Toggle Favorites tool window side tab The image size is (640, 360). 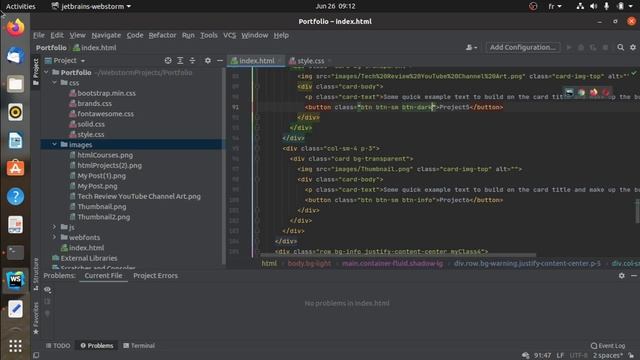click(36, 318)
